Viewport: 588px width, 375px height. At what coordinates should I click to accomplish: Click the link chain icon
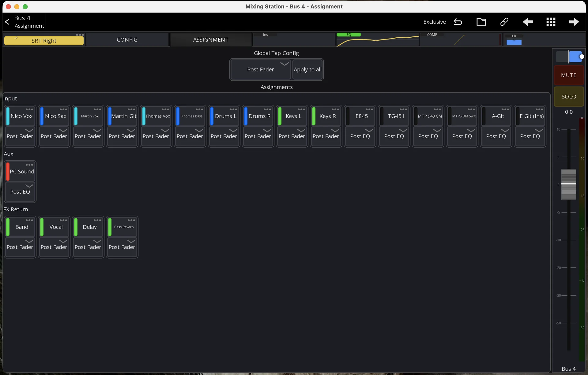[x=504, y=22]
